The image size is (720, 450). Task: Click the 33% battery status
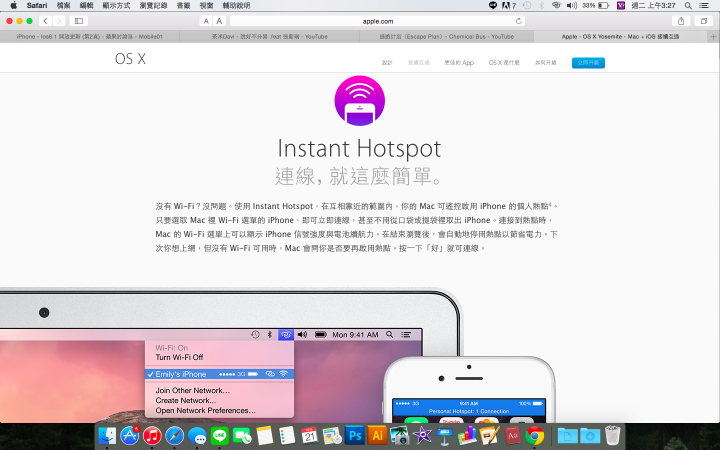pyautogui.click(x=596, y=6)
